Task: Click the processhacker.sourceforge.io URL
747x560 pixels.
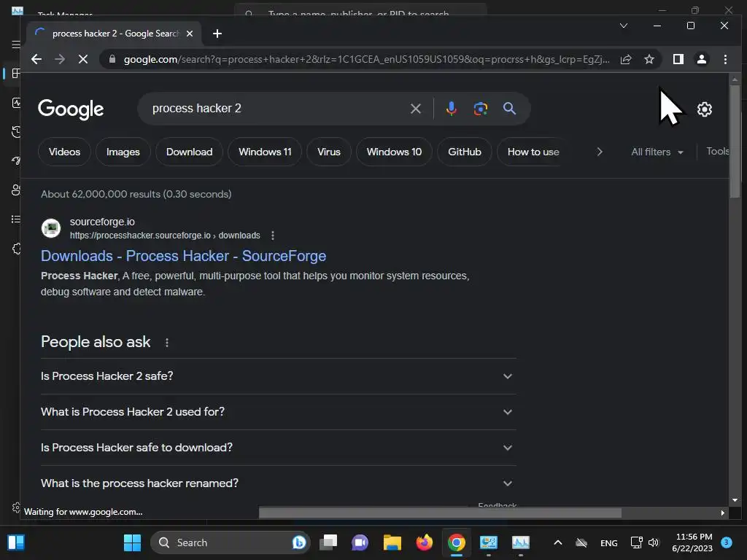Action: [165, 236]
